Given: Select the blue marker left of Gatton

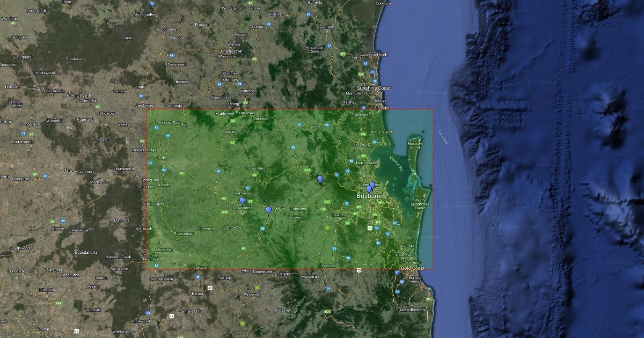Looking at the screenshot, I should coord(269,210).
